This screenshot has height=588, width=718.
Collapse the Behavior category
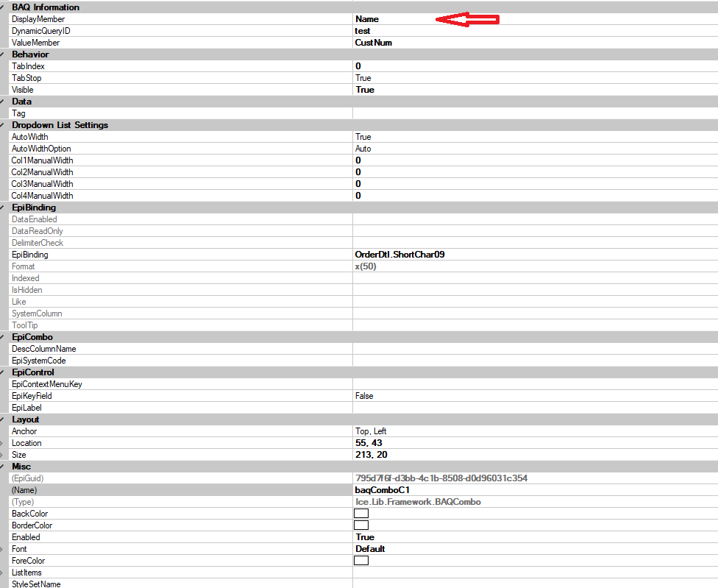click(2, 54)
